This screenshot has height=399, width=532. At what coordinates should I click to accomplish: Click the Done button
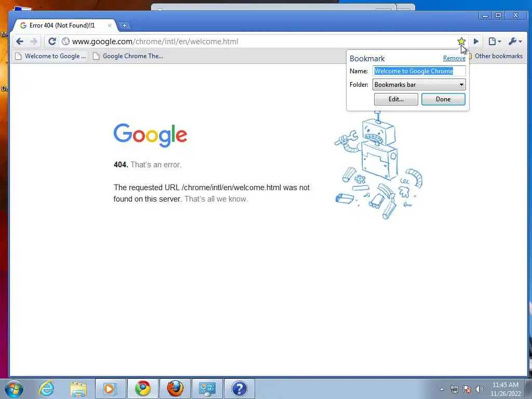443,99
